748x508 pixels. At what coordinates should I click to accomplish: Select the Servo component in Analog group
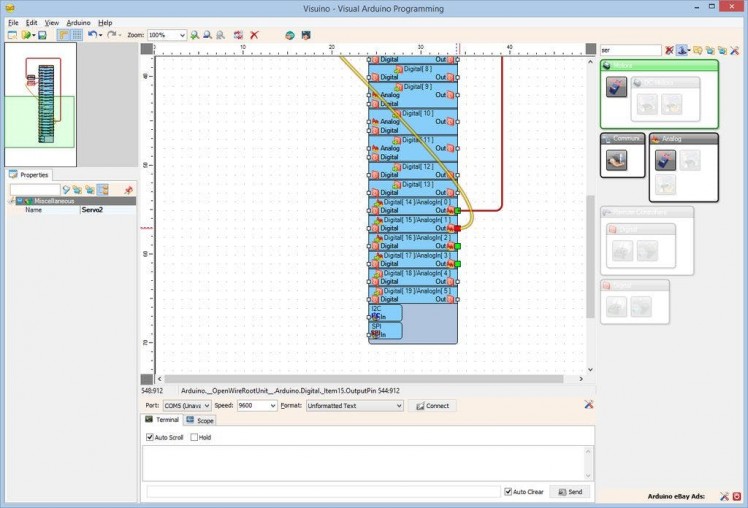point(665,160)
